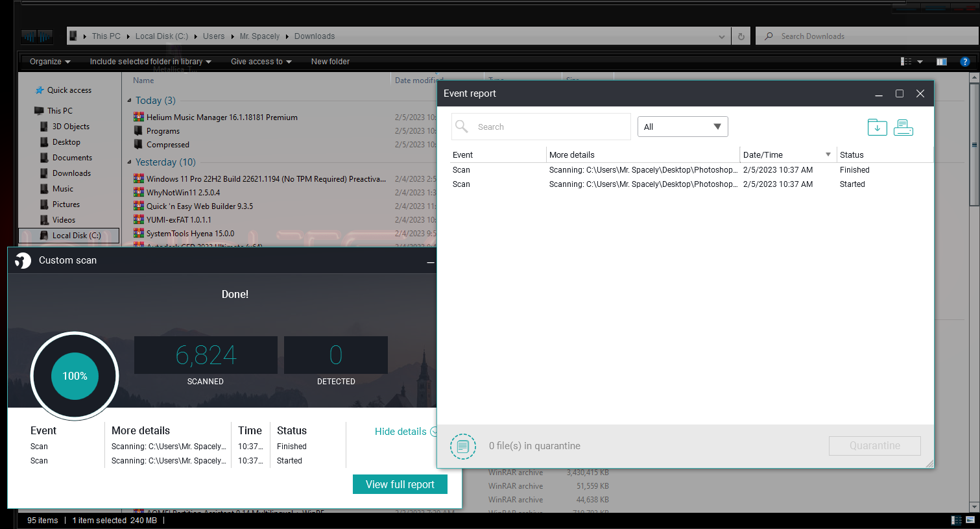
Task: Open the Give access to dropdown
Action: [x=261, y=62]
